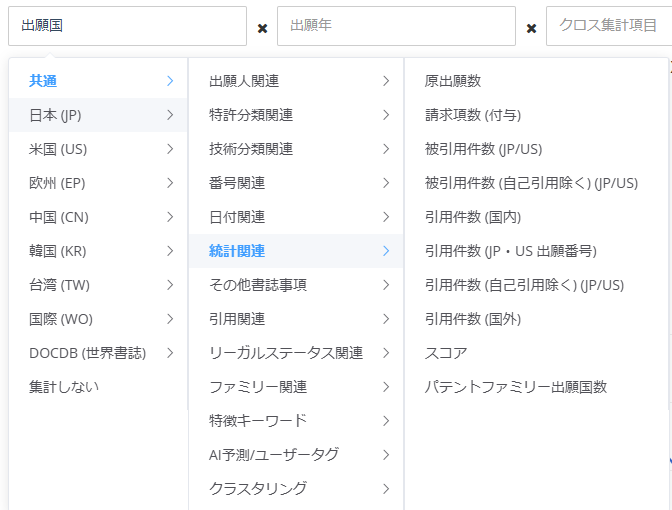Open the 特許分類関連 submenu
The width and height of the screenshot is (672, 510).
pyautogui.click(x=296, y=115)
